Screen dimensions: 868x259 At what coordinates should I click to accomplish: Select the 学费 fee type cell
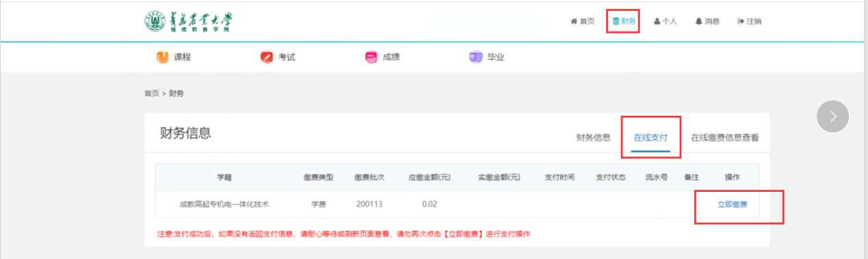click(x=318, y=204)
